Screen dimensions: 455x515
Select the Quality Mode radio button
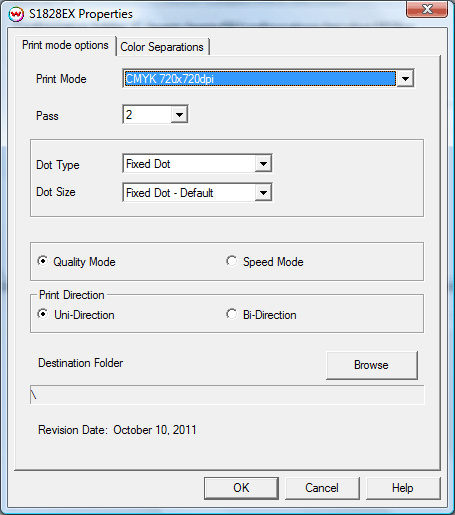pyautogui.click(x=43, y=261)
